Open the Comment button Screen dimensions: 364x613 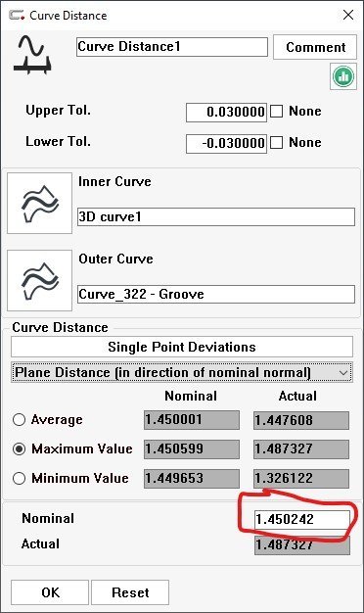click(x=315, y=47)
